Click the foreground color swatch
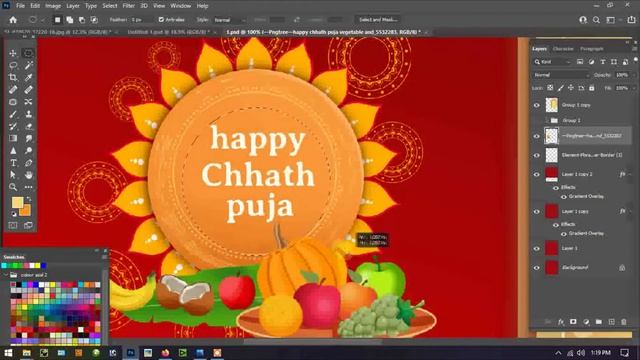 (17, 202)
